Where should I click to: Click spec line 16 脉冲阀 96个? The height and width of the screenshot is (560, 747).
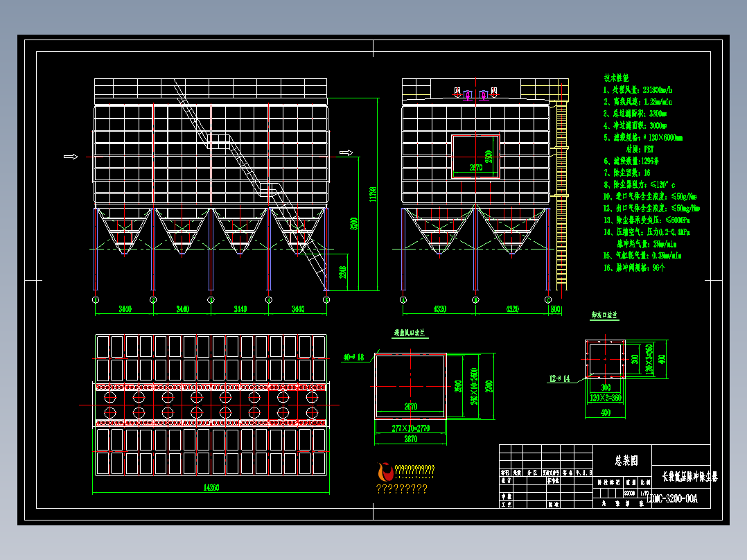(634, 268)
